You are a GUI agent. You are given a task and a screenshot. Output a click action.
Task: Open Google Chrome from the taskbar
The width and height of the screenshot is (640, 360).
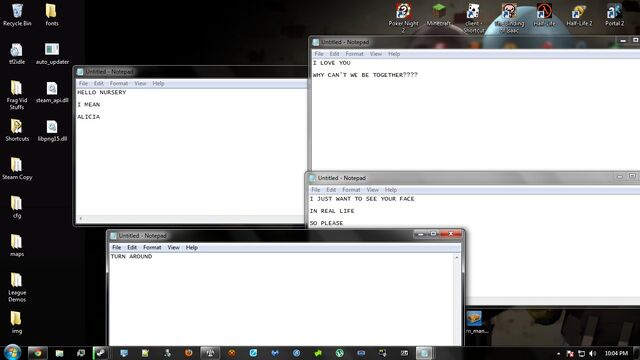38,353
